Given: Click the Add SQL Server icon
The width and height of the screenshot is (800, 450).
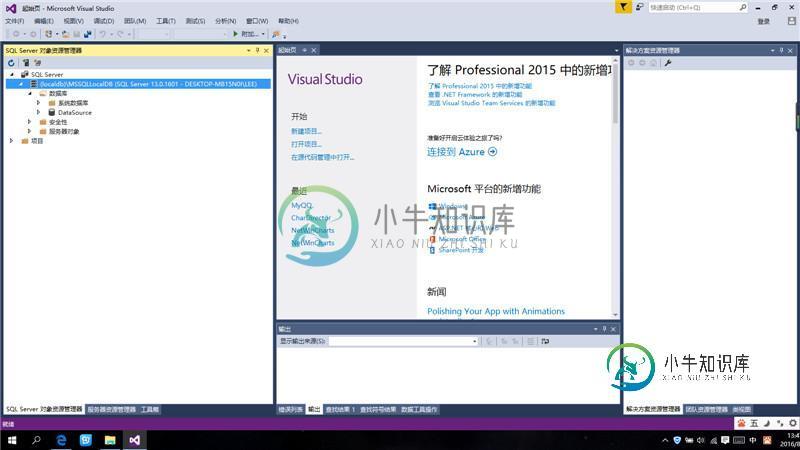Looking at the screenshot, I should click(x=26, y=63).
